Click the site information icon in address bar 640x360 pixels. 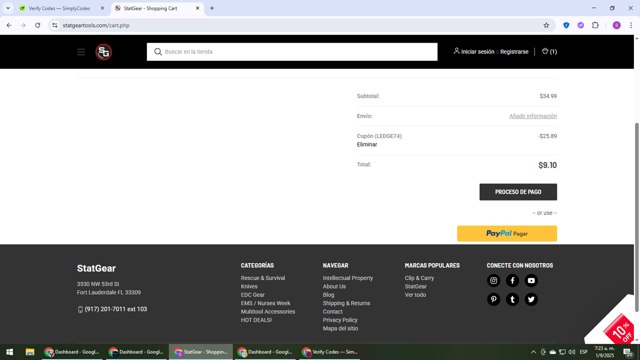pyautogui.click(x=55, y=25)
